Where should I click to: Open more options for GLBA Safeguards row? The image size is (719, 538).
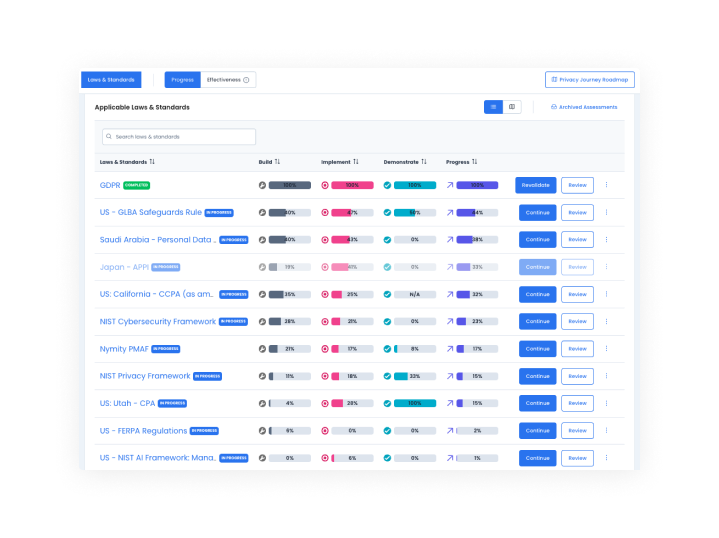point(606,212)
